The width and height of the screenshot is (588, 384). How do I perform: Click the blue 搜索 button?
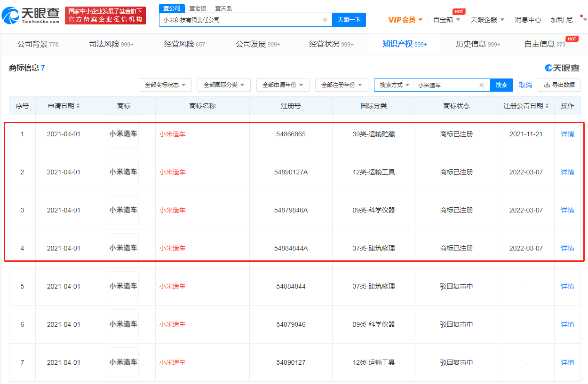501,85
